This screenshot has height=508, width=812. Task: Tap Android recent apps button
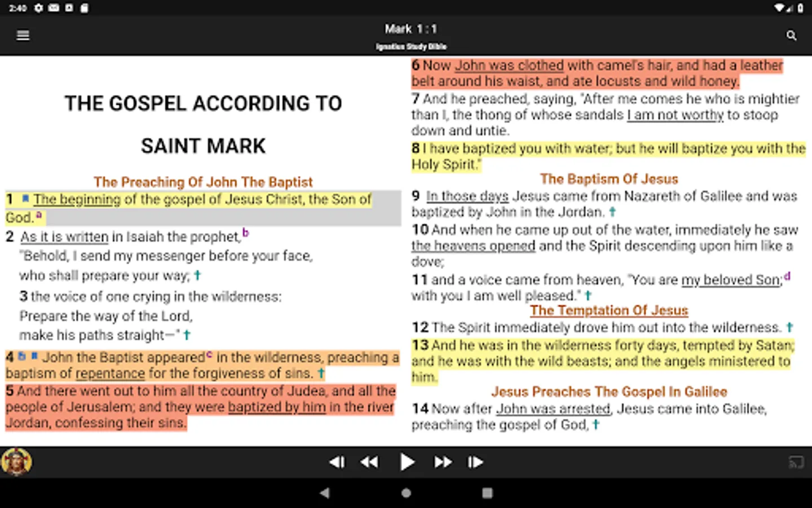click(487, 493)
